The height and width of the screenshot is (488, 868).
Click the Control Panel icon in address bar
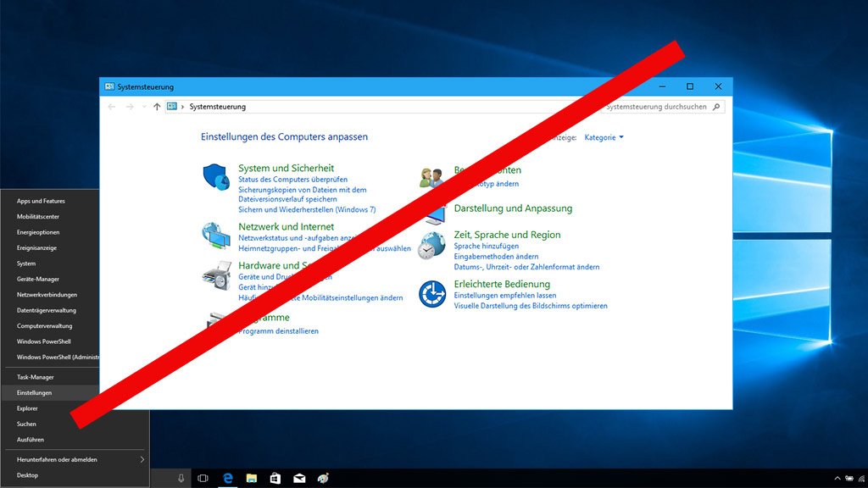click(x=172, y=106)
